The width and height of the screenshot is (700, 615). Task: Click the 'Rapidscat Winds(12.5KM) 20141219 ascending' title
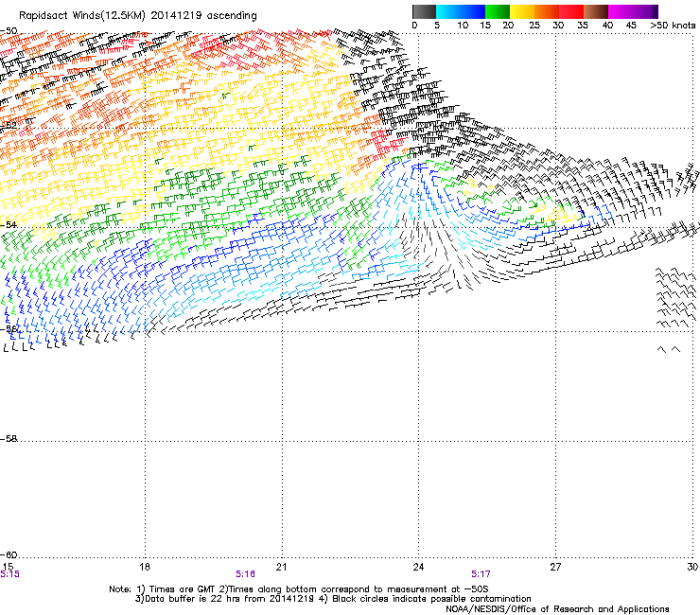(x=138, y=16)
